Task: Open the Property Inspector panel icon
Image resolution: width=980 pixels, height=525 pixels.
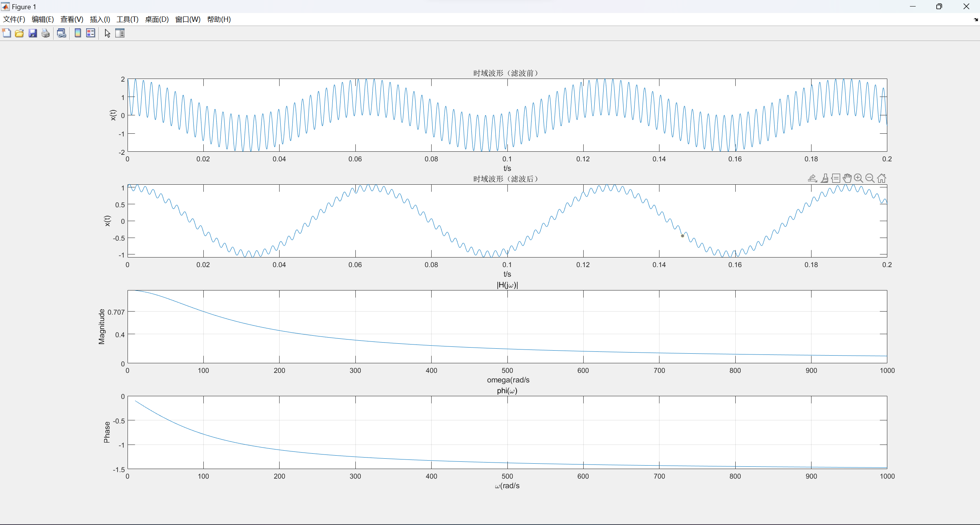Action: [120, 33]
